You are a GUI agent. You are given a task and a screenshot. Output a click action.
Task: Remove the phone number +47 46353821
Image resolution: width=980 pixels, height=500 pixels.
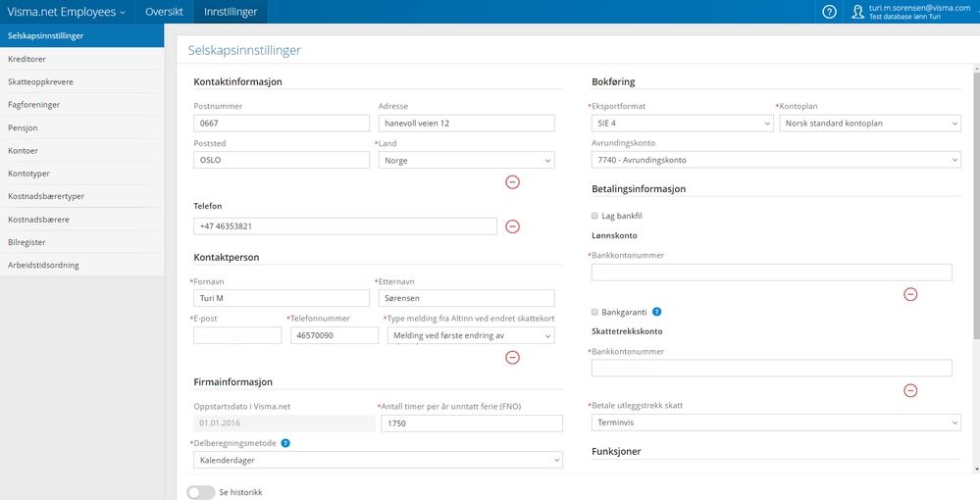[512, 226]
